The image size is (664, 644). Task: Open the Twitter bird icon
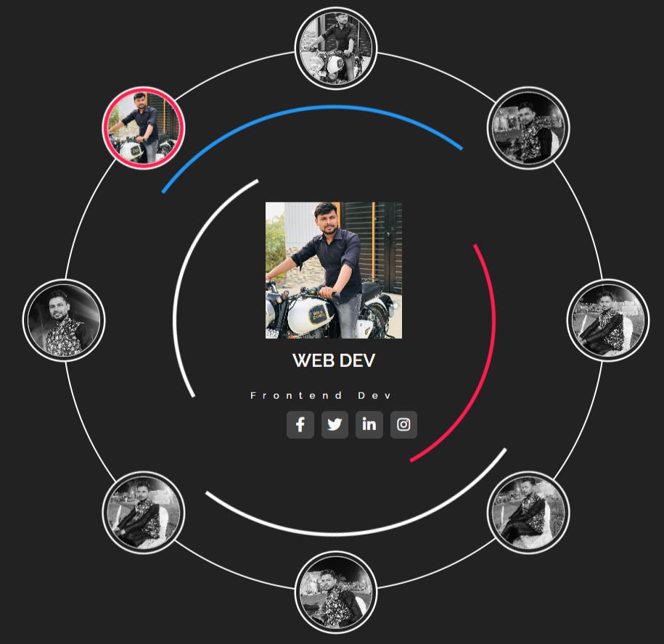coord(335,424)
